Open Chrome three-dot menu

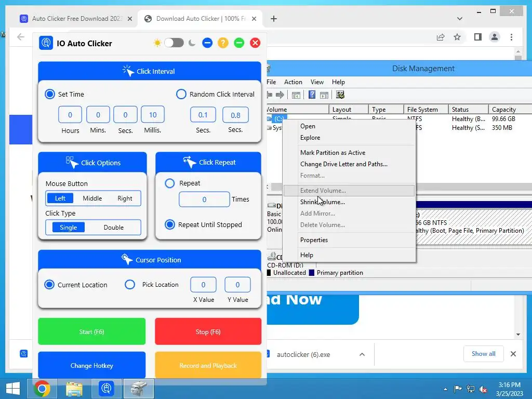pos(511,37)
